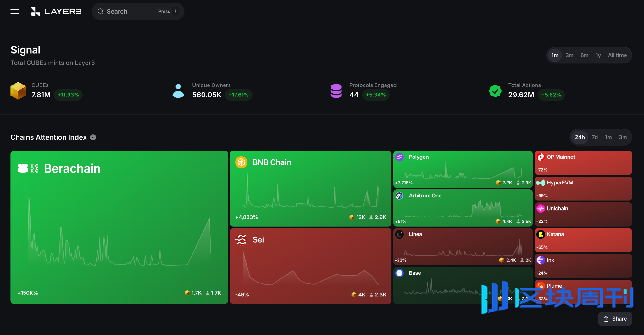Select the 1m Signal timeframe
This screenshot has width=644, height=335.
coord(555,55)
